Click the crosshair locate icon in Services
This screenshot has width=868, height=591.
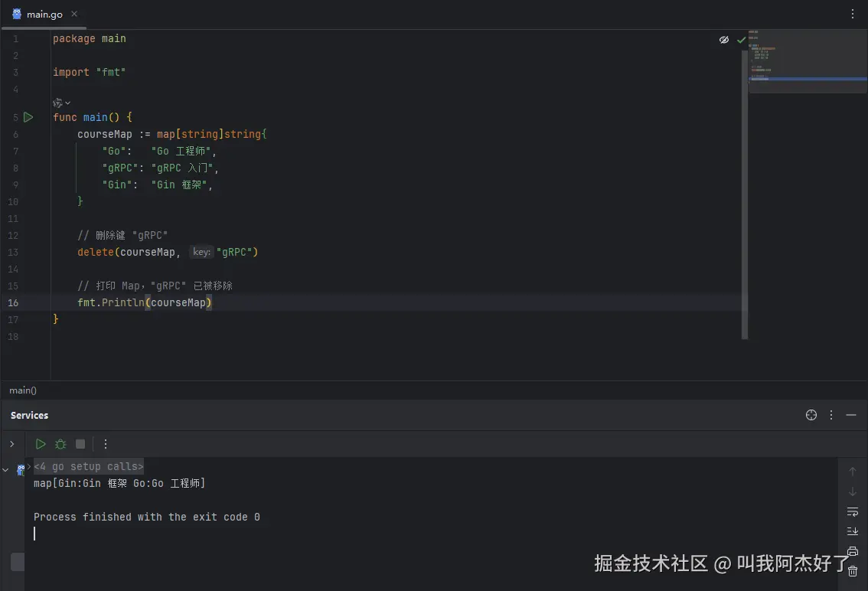(x=811, y=415)
